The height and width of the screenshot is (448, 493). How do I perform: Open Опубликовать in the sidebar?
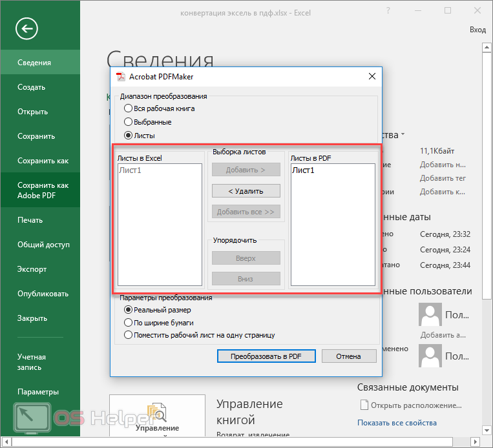coord(40,294)
